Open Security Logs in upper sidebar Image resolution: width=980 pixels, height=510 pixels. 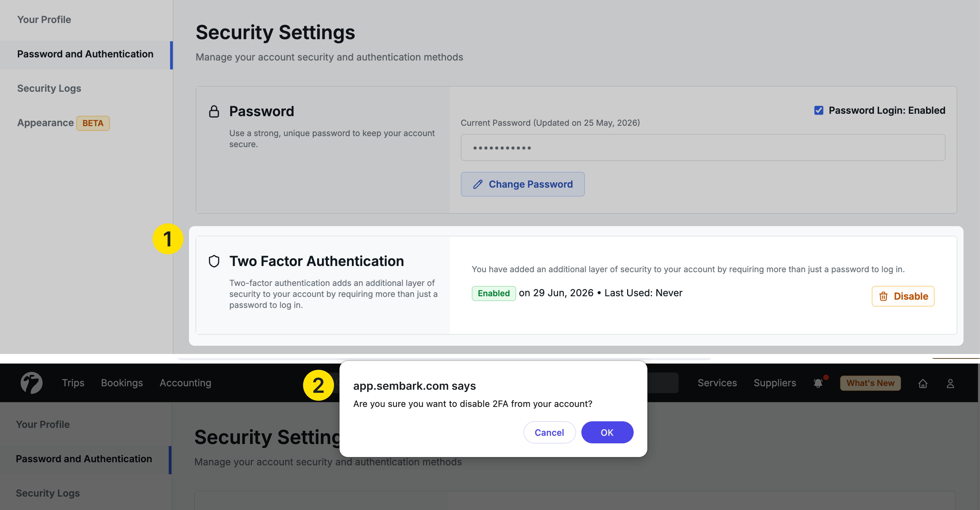49,88
